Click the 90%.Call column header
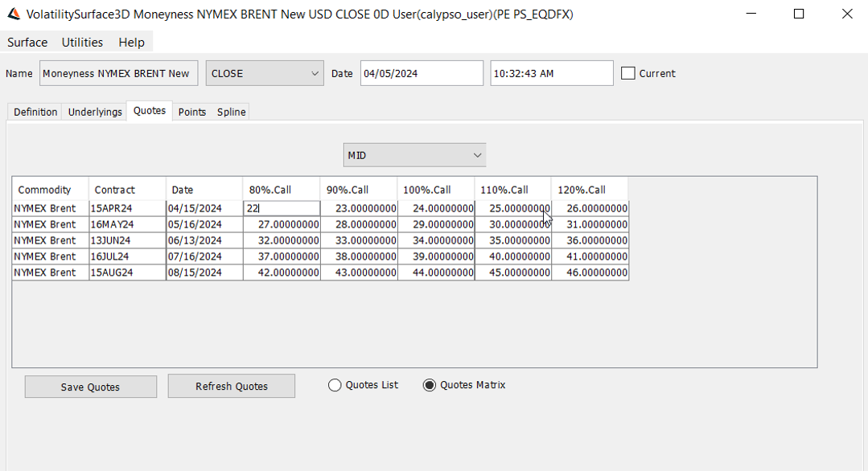The height and width of the screenshot is (471, 868). pos(359,190)
